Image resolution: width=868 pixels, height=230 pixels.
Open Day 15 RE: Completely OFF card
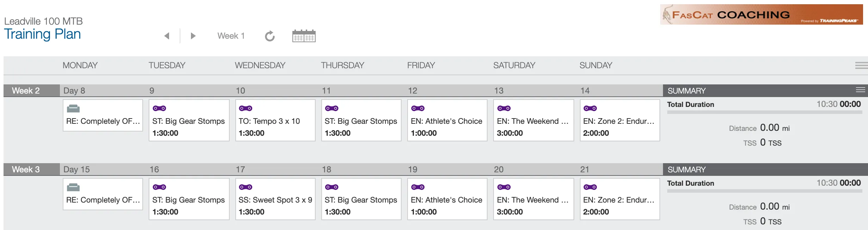103,194
